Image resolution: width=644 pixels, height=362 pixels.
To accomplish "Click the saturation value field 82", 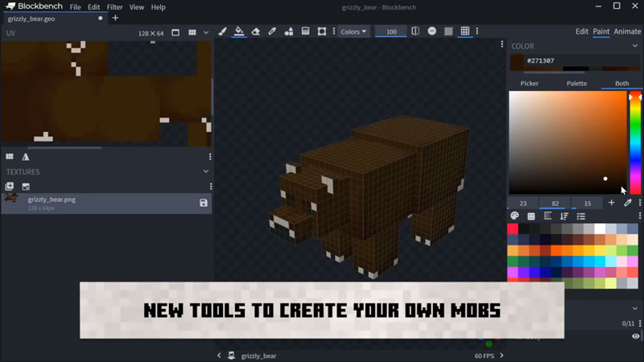I will [x=555, y=204].
